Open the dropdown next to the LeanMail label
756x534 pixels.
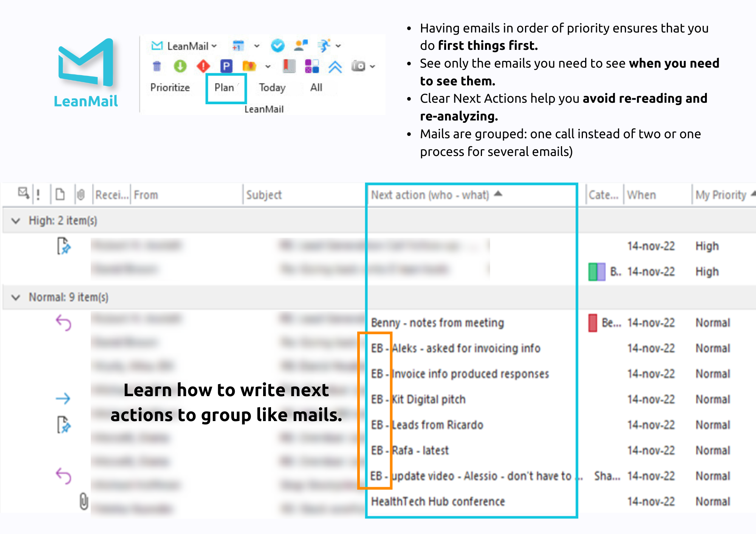tap(214, 46)
